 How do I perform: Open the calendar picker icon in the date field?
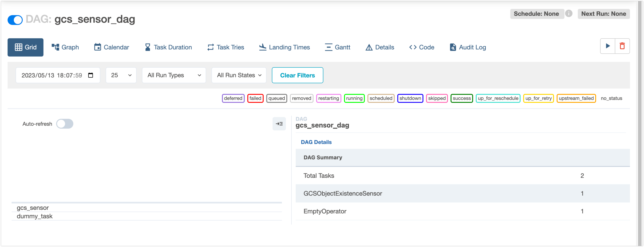pos(90,75)
